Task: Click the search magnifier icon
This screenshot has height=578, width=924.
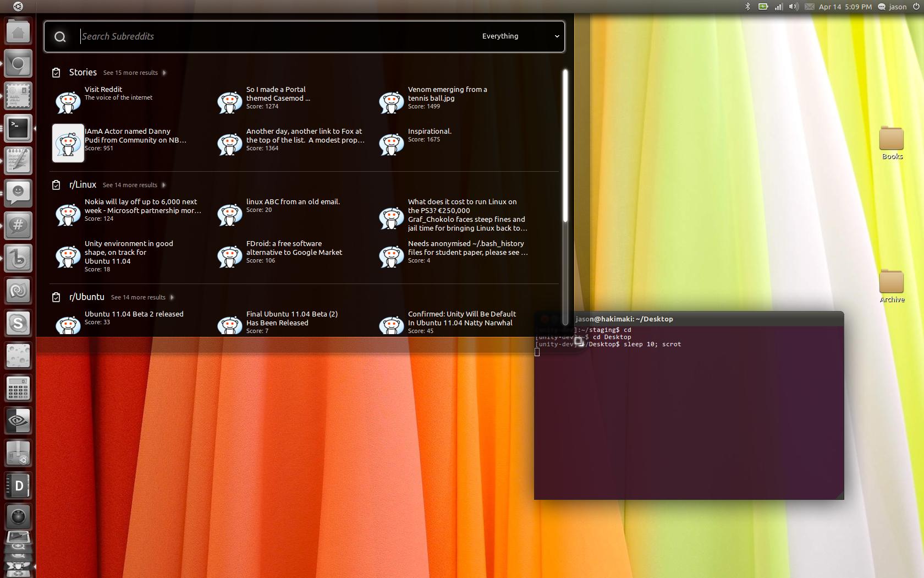Action: click(60, 37)
